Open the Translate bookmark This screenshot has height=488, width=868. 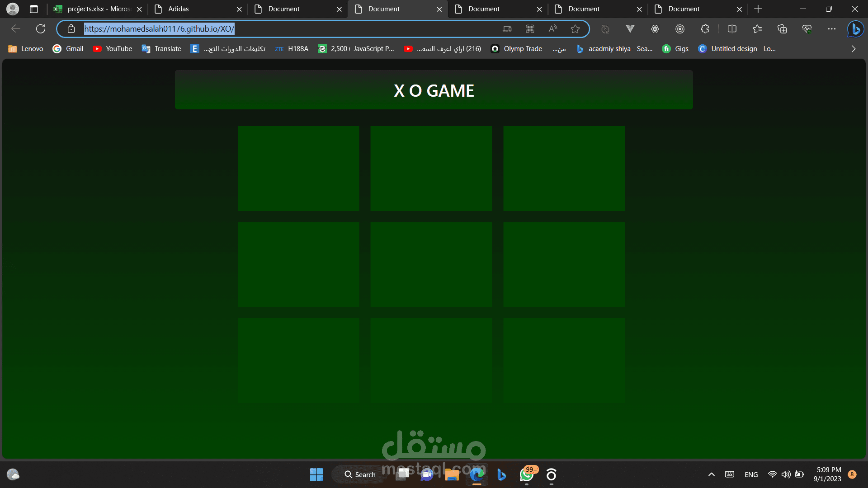[x=161, y=49]
